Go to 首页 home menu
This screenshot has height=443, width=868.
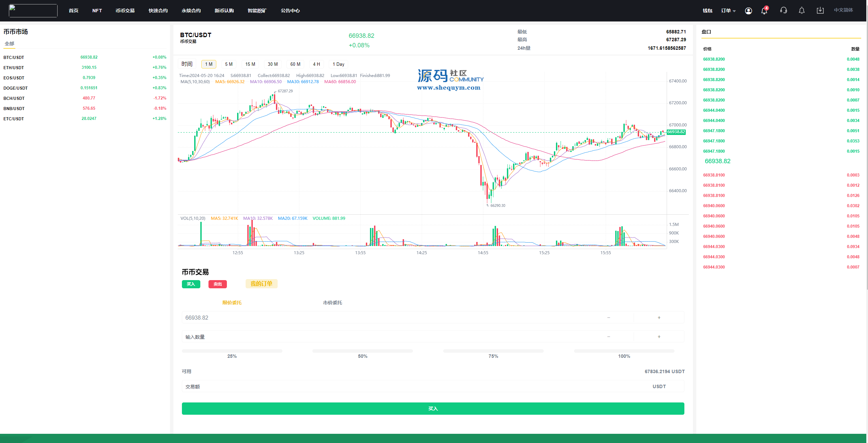coord(74,11)
